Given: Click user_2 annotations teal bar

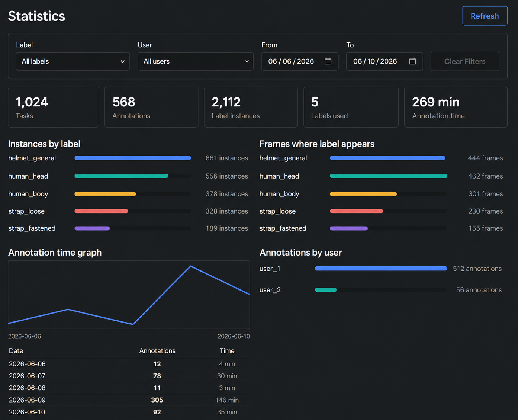Looking at the screenshot, I should 326,290.
